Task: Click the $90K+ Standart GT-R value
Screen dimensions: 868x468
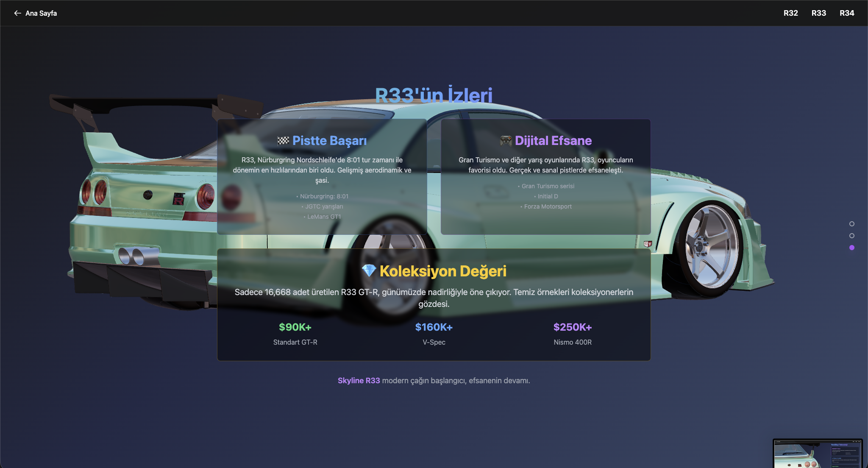Action: (x=295, y=327)
